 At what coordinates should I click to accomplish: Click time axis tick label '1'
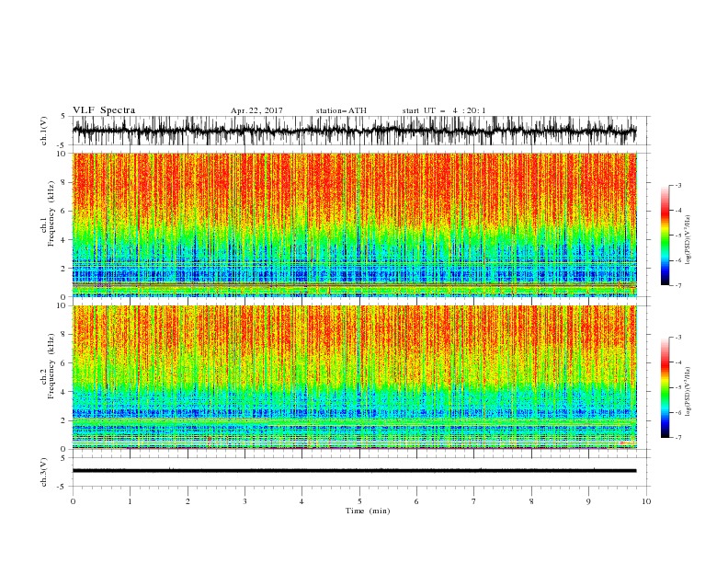130,501
